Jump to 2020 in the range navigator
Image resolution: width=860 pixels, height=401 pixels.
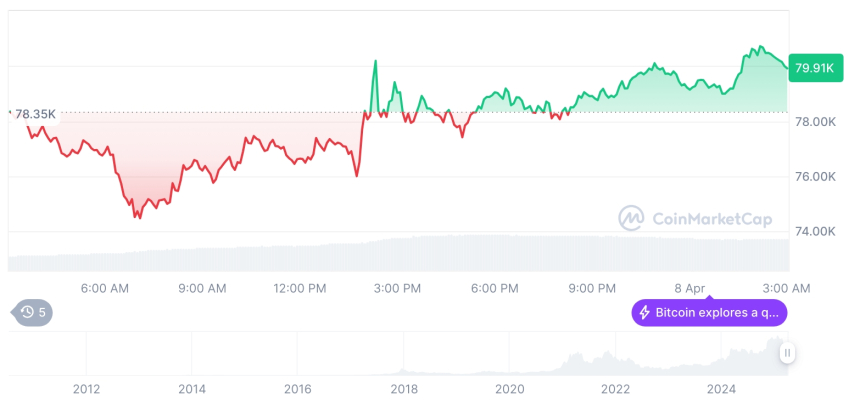pyautogui.click(x=509, y=389)
